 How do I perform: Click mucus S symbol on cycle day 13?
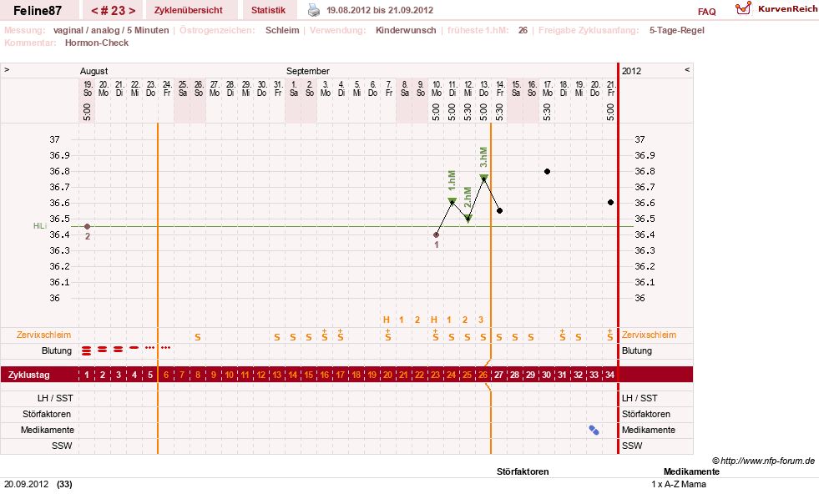277,337
